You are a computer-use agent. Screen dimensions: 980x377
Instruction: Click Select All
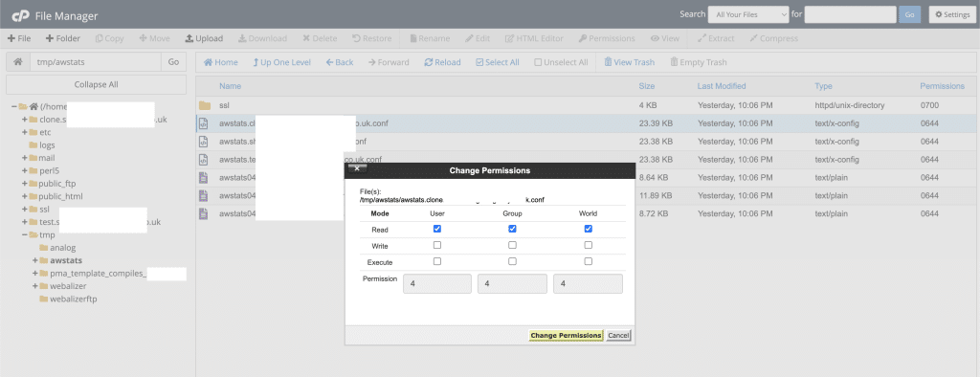click(x=498, y=62)
